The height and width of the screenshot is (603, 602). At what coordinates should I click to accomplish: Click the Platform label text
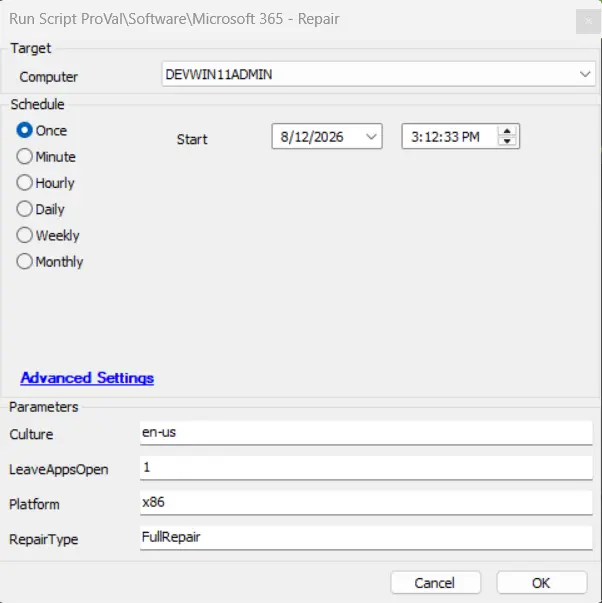pos(34,505)
